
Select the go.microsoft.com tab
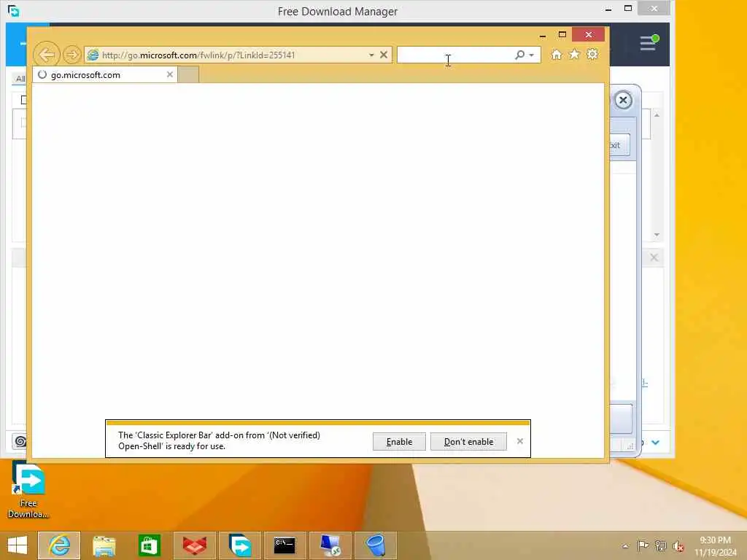(x=105, y=75)
